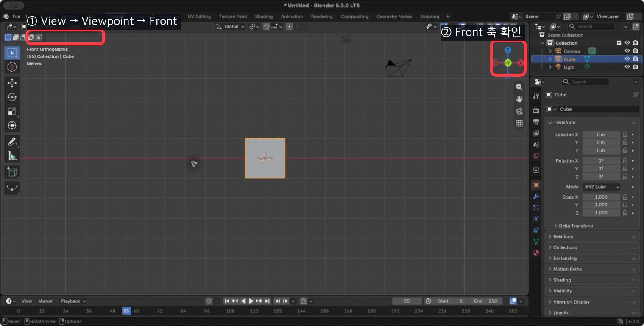Select the Move tool
The width and height of the screenshot is (644, 326).
pos(12,83)
